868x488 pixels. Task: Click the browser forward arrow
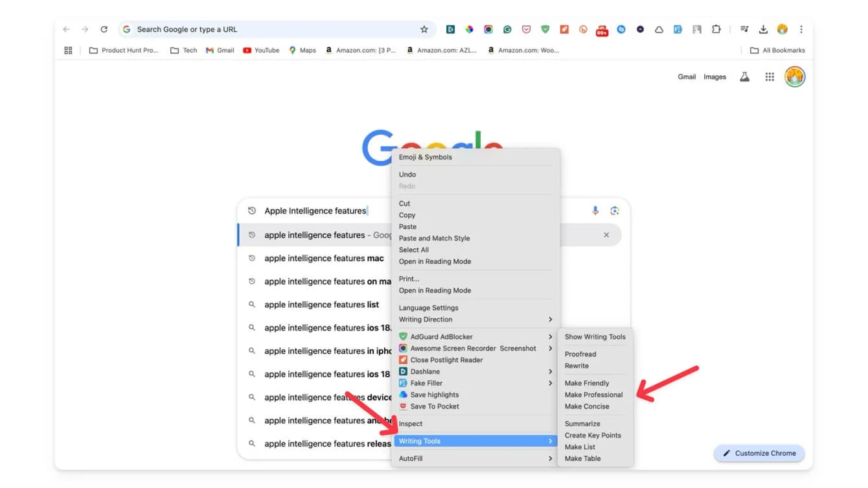[85, 29]
